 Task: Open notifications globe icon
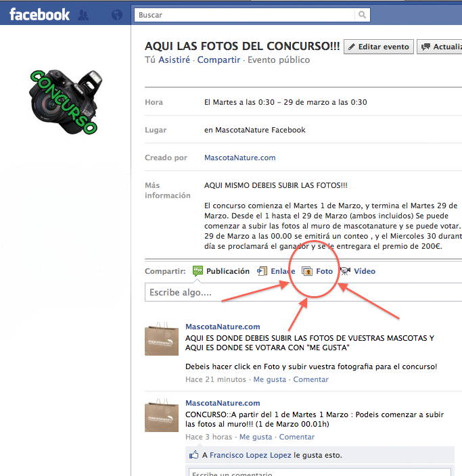tap(116, 14)
